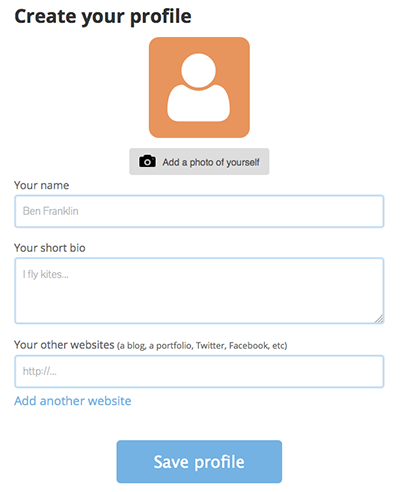The width and height of the screenshot is (400, 492).
Task: Click the 'Save profile' button
Action: click(x=199, y=462)
